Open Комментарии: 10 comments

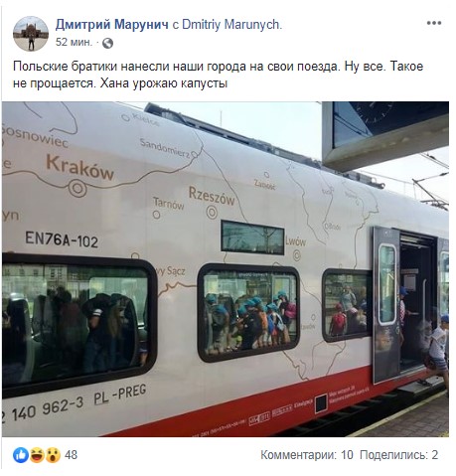pos(307,455)
